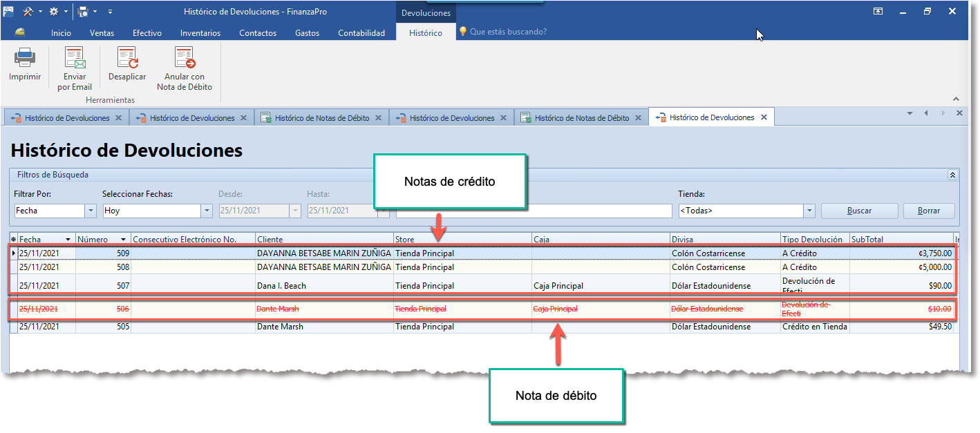This screenshot has height=433, width=980.
Task: Open the Fecha column filter arrow
Action: coord(68,240)
